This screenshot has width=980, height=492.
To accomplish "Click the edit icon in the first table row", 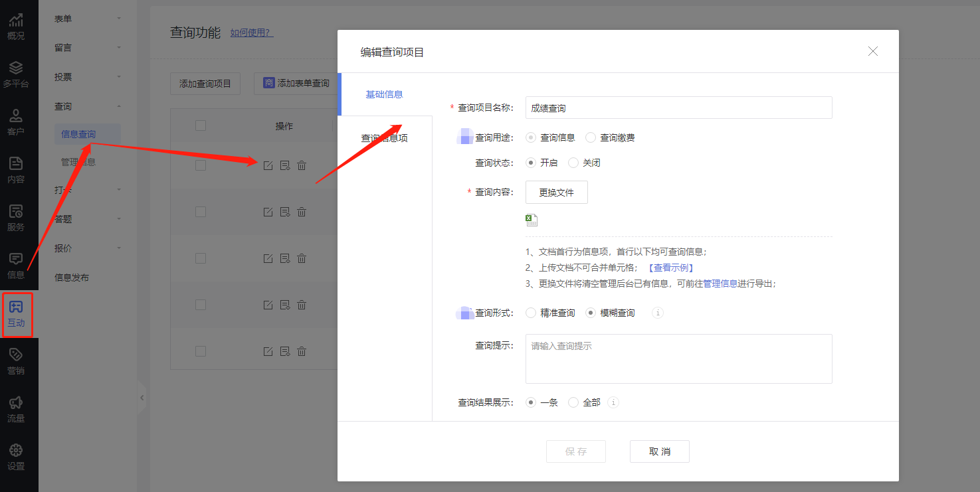I will [x=268, y=165].
